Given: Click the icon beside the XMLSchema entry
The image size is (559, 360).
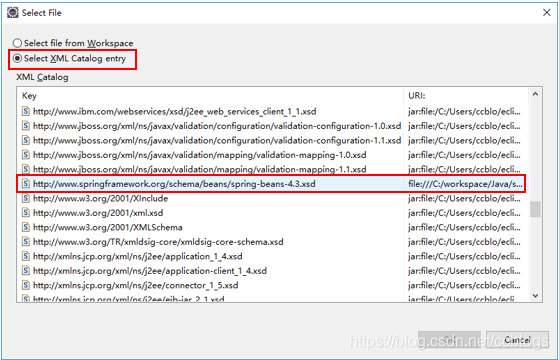Looking at the screenshot, I should pos(26,227).
